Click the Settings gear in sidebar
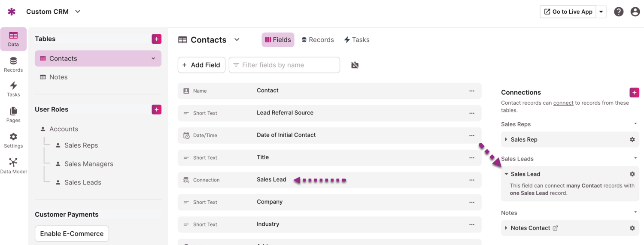 [13, 140]
